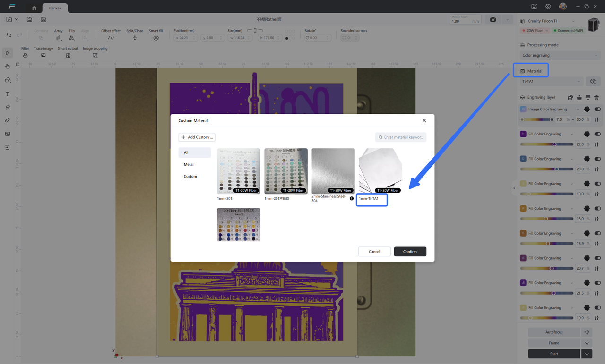605x364 pixels.
Task: Delete engraving layer with trash icon
Action: [x=596, y=98]
